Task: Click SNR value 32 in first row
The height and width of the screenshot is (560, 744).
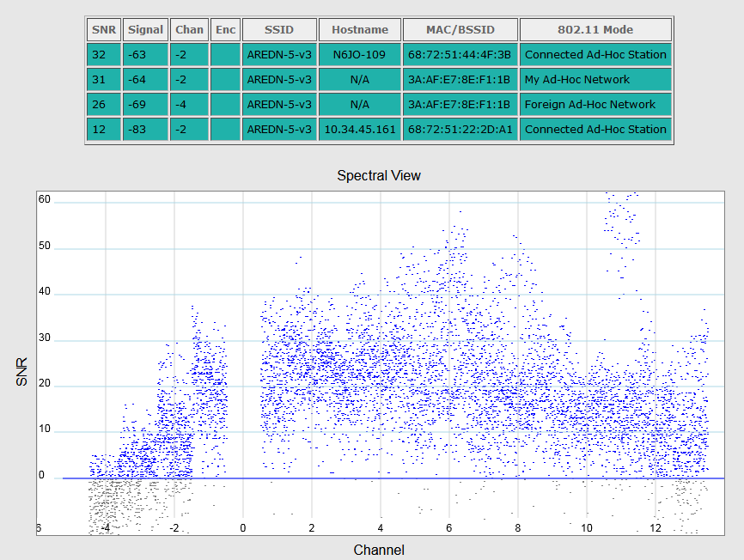Action: 104,54
